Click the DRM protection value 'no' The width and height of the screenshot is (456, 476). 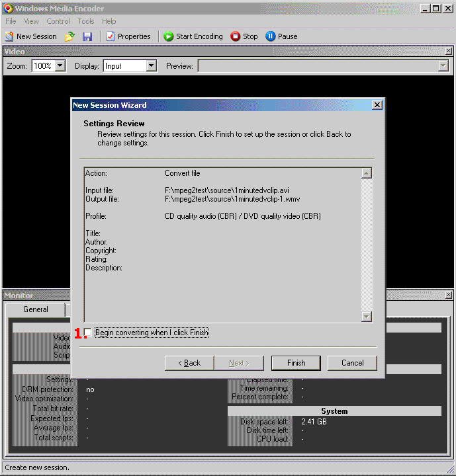click(90, 390)
